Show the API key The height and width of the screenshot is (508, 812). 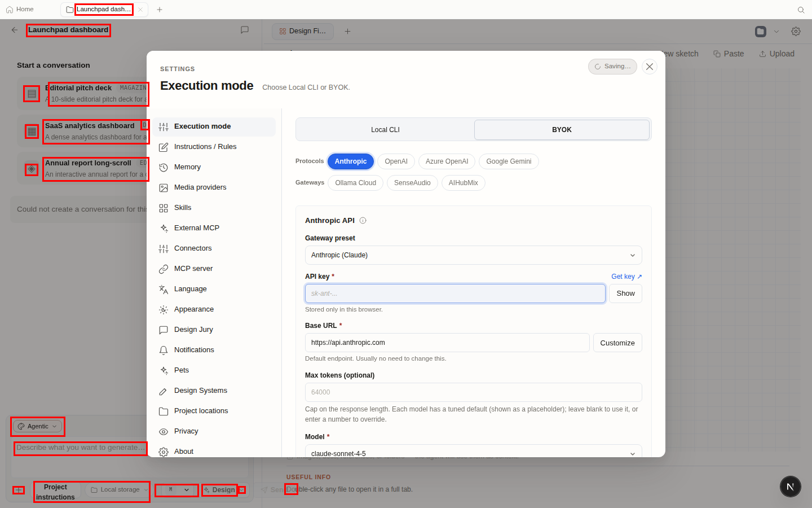point(625,294)
